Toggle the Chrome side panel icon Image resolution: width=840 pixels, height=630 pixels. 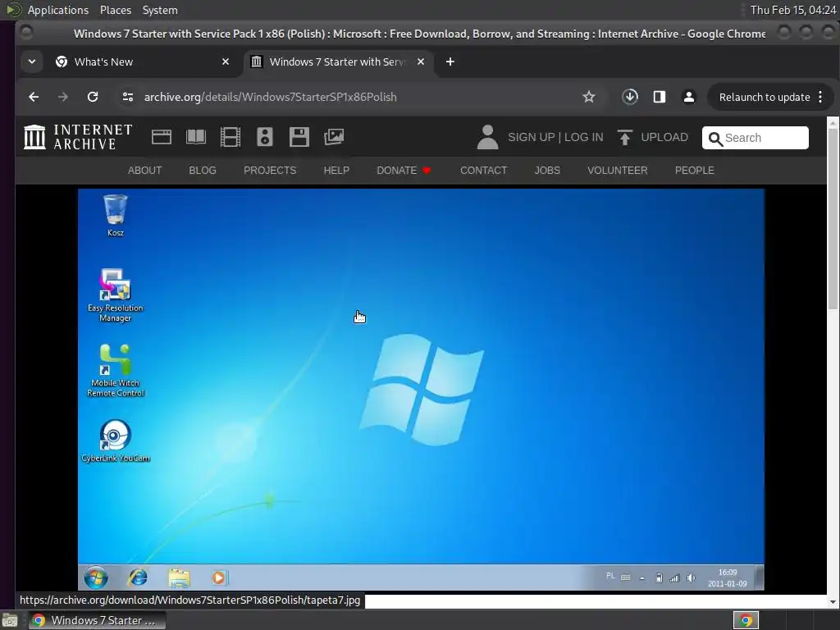660,97
